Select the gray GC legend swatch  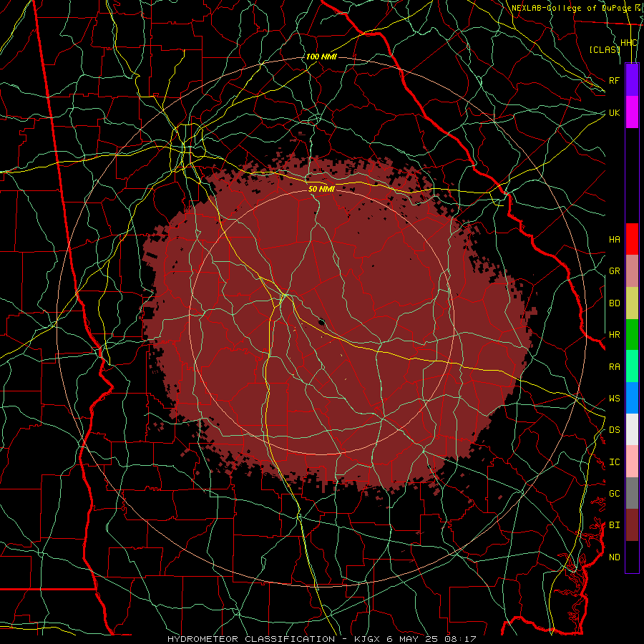coord(632,493)
